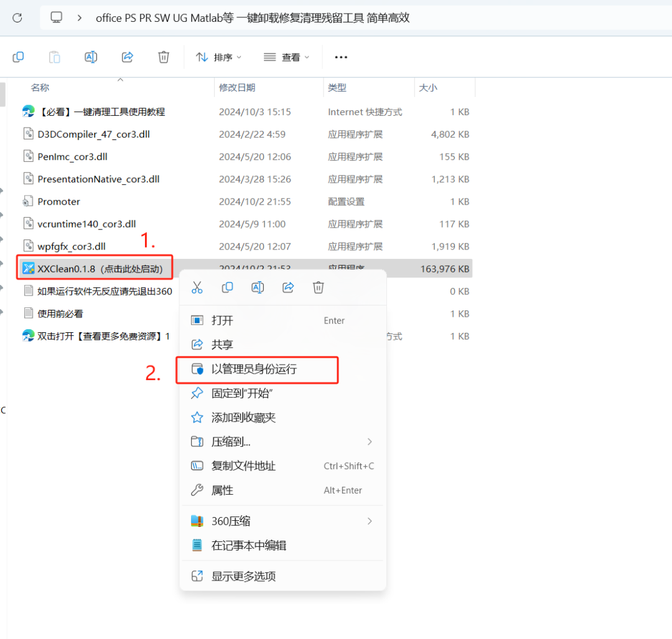Click the Edge icon of 【必看】 shortcut
The width and height of the screenshot is (672, 639).
point(28,111)
